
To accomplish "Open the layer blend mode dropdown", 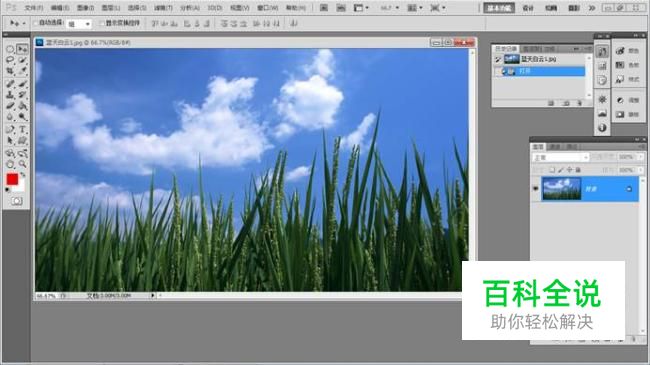I will tap(560, 158).
